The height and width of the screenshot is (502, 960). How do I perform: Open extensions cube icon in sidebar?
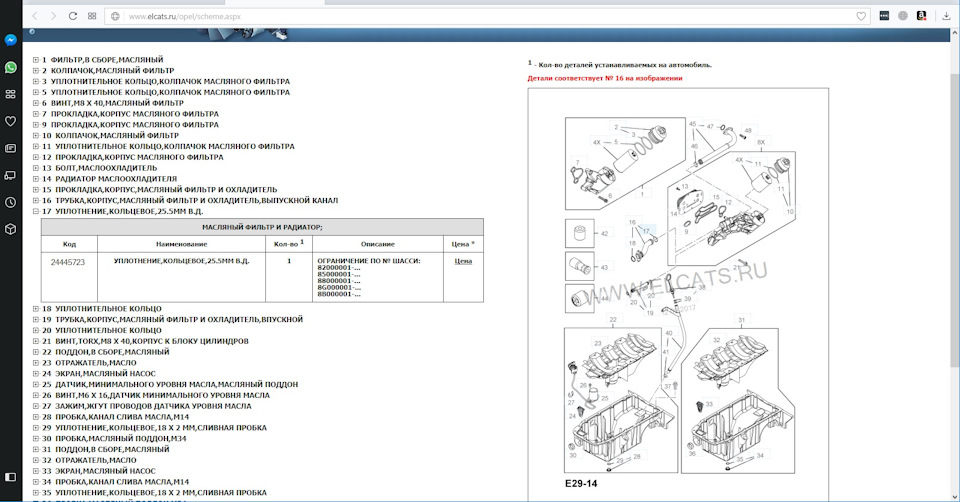point(10,229)
